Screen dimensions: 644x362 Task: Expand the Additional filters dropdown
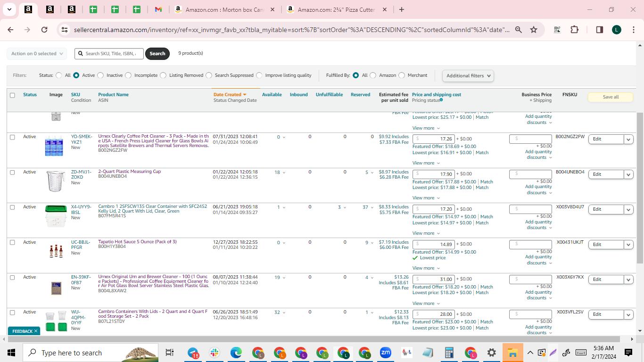pos(468,75)
